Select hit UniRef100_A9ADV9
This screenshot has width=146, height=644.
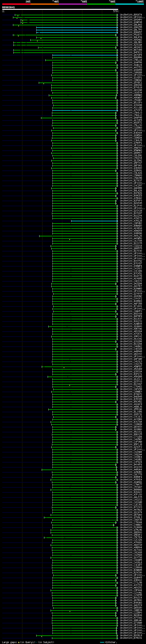pyautogui.click(x=131, y=231)
